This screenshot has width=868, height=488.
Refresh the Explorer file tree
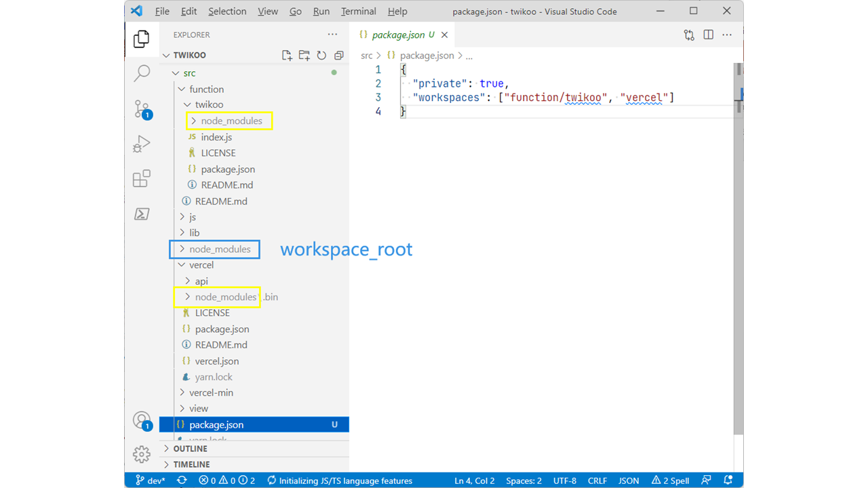pos(321,56)
